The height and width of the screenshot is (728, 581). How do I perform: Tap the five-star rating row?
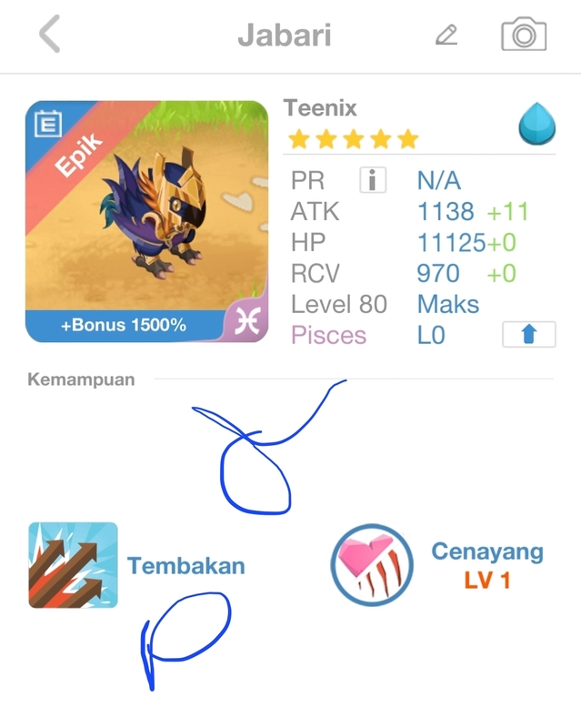(x=353, y=139)
